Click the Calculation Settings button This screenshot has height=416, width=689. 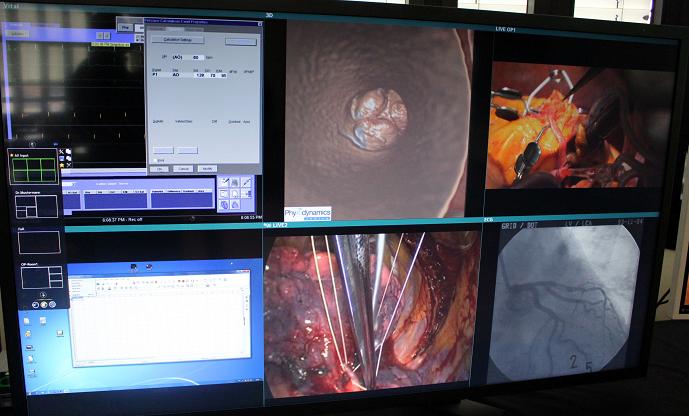[x=178, y=40]
